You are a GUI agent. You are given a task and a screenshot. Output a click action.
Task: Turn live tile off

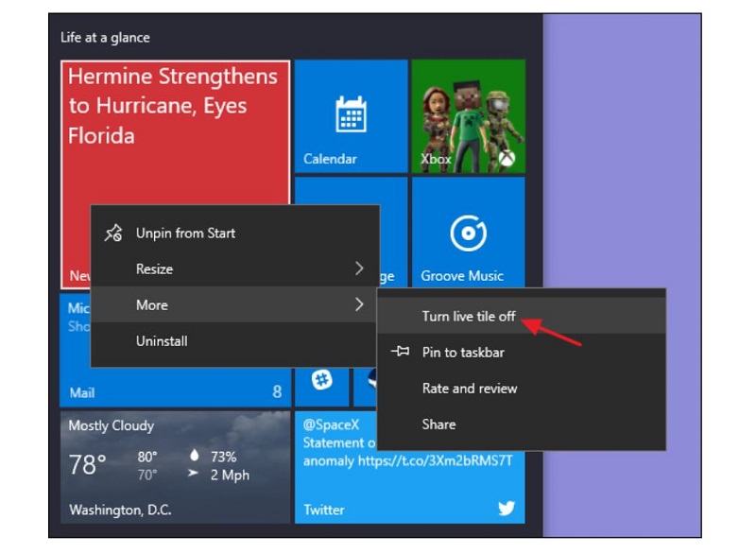pos(469,317)
